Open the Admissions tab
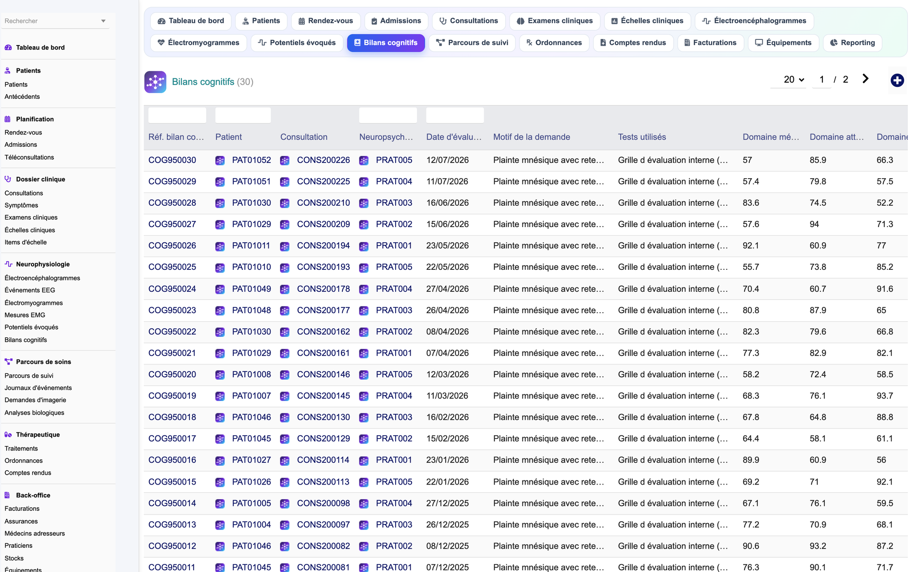924x572 pixels. click(x=396, y=21)
